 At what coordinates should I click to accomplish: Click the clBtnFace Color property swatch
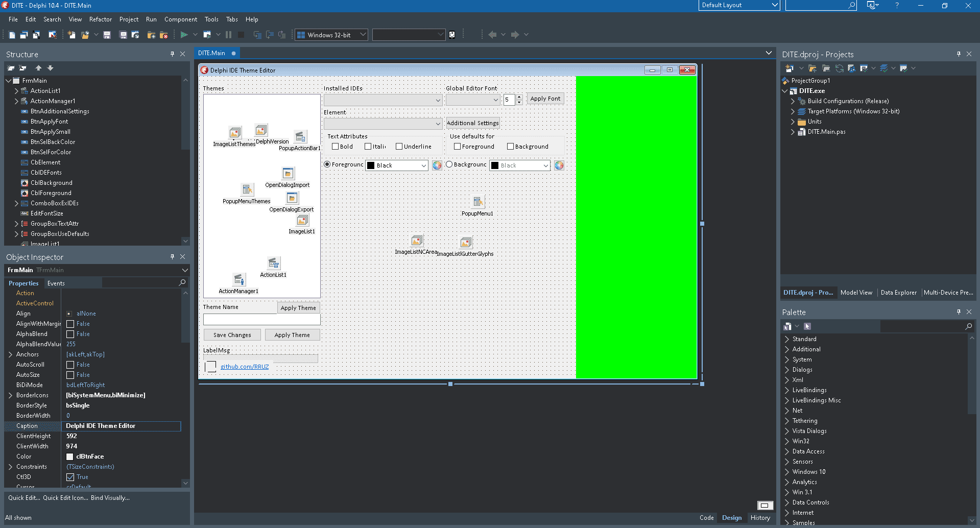[70, 457]
